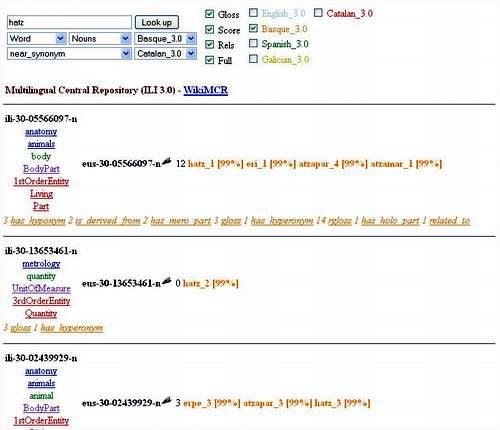500x430 pixels.
Task: Open the WikiMCR link
Action: 206,90
